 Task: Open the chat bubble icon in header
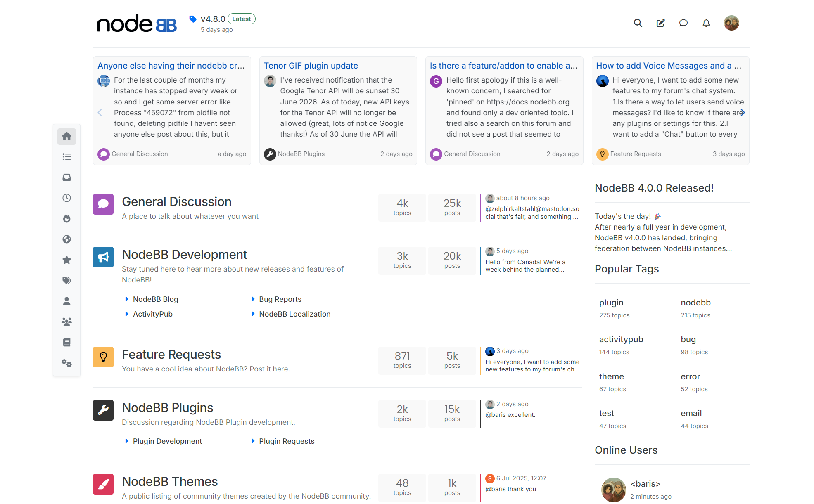tap(683, 23)
